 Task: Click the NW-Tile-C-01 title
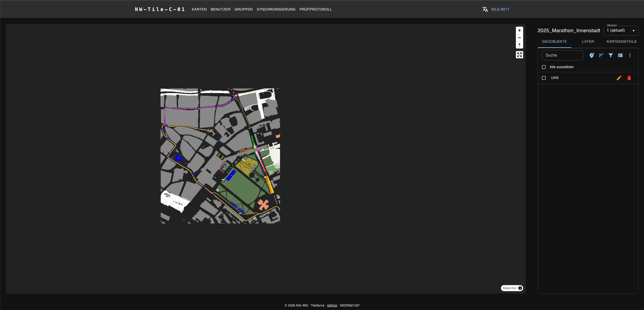[x=160, y=9]
